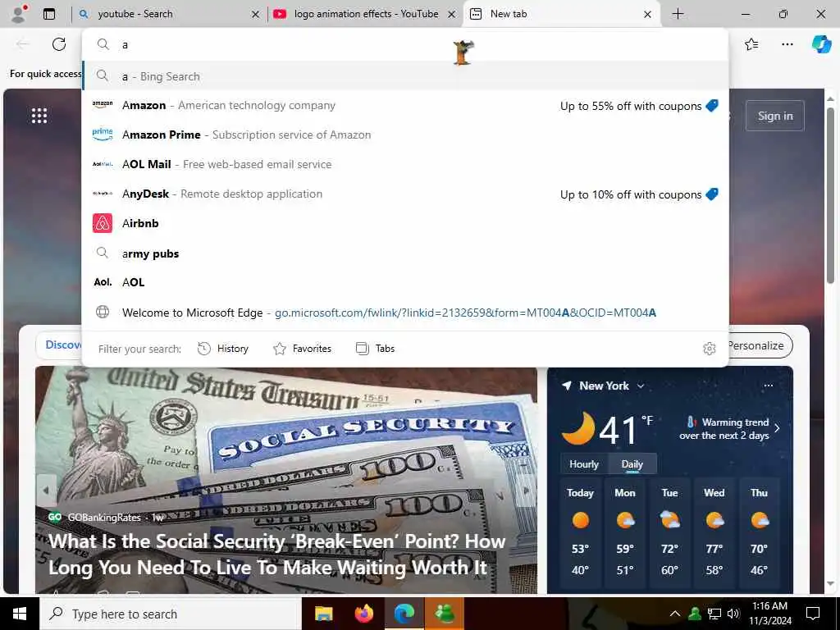Open Microsoft Edge taskbar icon
The height and width of the screenshot is (630, 840).
point(404,614)
